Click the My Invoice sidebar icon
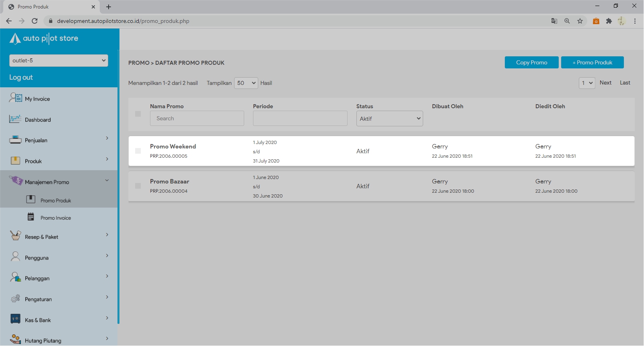This screenshot has height=346, width=644. [16, 98]
